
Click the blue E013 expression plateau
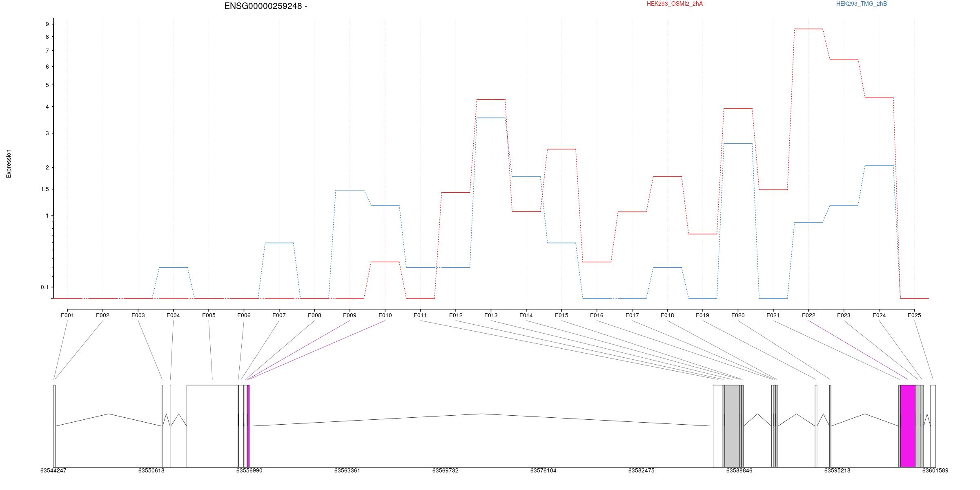[491, 118]
